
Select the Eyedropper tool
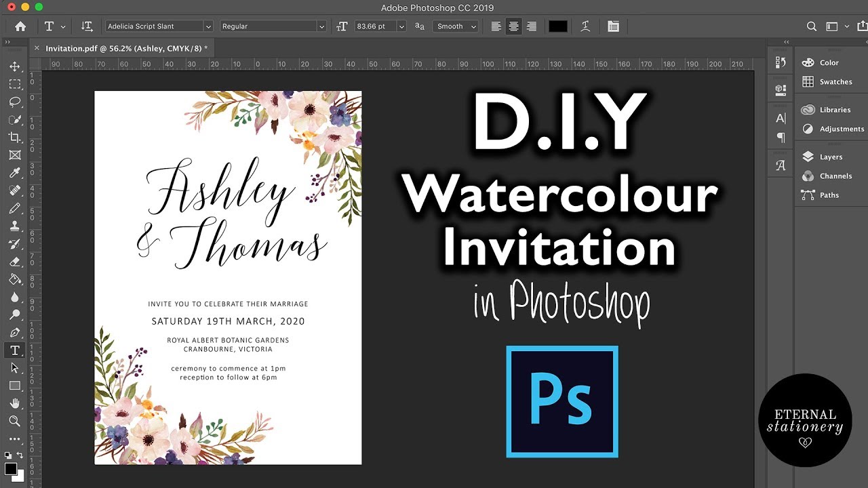point(14,173)
